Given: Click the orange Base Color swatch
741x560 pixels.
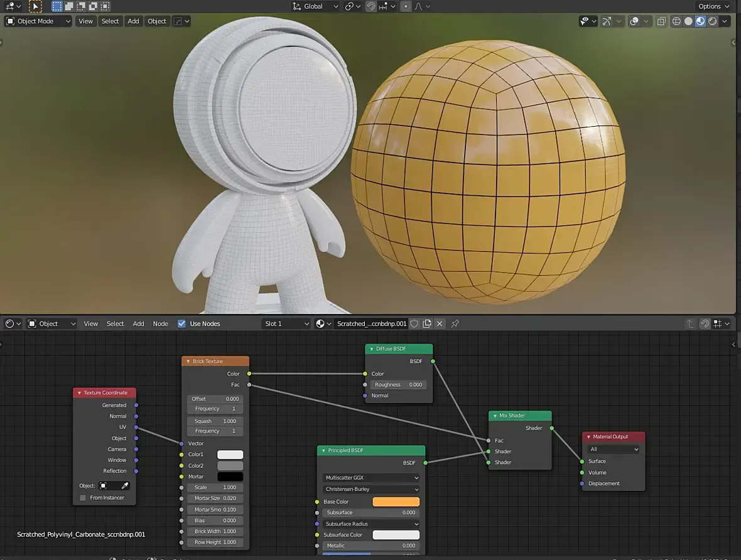Looking at the screenshot, I should coord(396,502).
